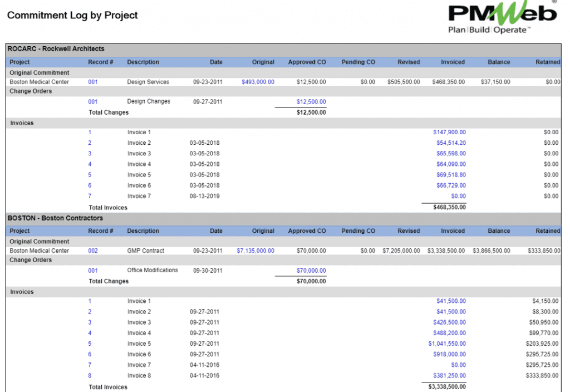Open Boston invoice record 2 dated 09-27-2011
570x392 pixels.
point(90,312)
